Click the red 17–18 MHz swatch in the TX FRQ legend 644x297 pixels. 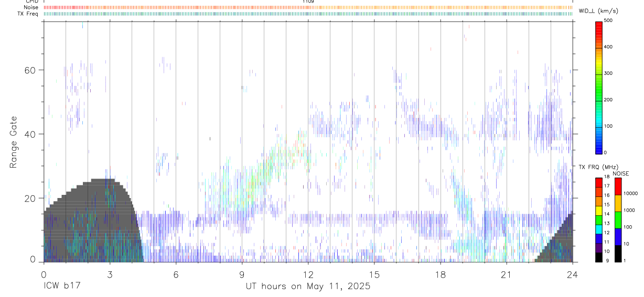599,182
